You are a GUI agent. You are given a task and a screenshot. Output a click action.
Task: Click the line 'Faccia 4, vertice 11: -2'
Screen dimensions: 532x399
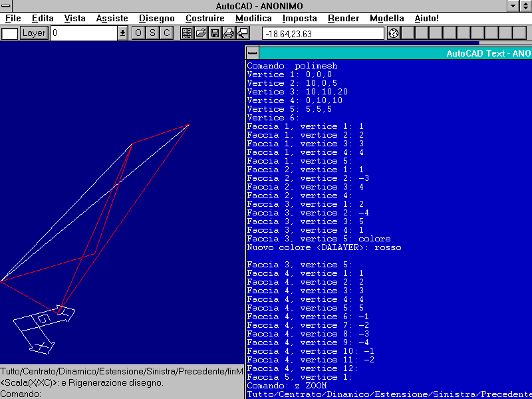tap(311, 360)
